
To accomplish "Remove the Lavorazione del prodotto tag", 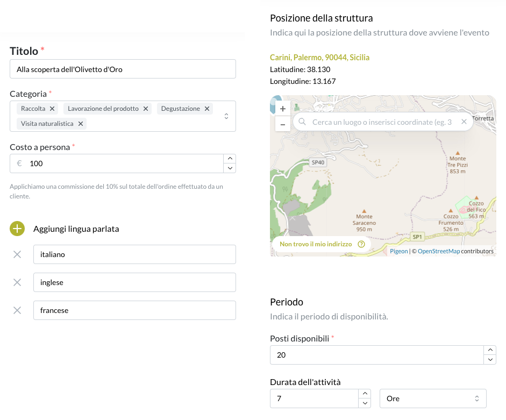I will pyautogui.click(x=146, y=109).
